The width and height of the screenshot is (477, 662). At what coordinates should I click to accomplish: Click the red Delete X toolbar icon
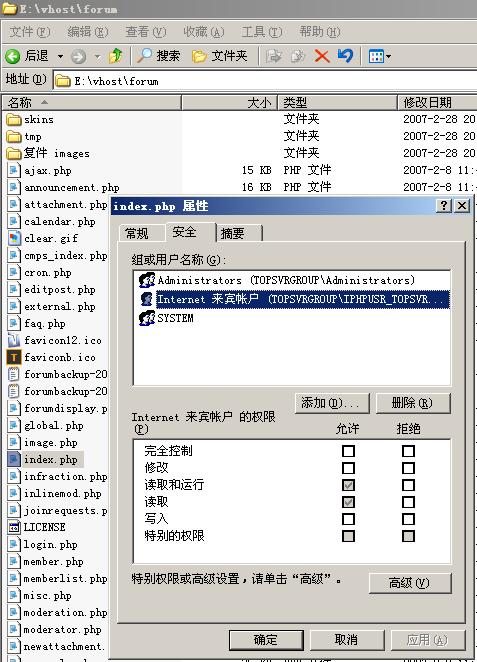322,56
